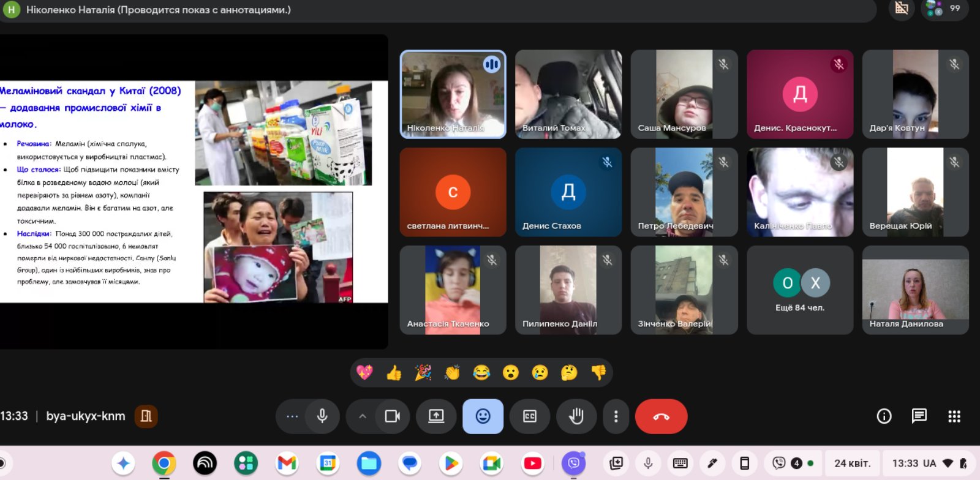
Task: Open the chat panel icon
Action: 919,416
